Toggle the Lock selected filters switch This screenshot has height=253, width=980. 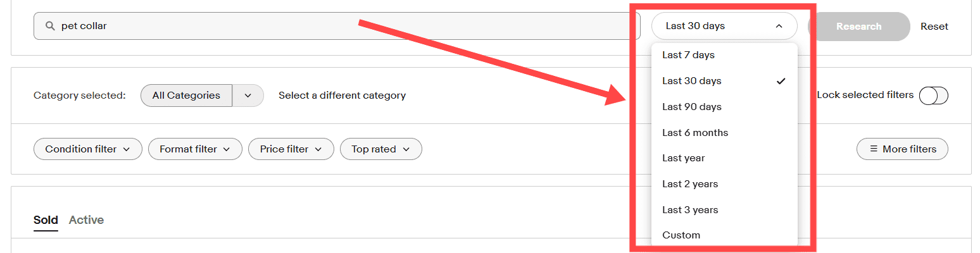(933, 96)
